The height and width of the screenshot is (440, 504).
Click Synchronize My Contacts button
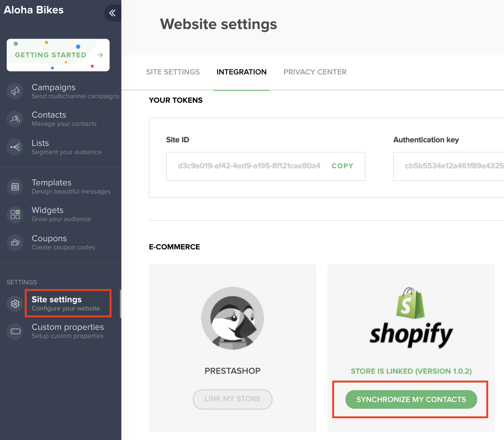411,399
